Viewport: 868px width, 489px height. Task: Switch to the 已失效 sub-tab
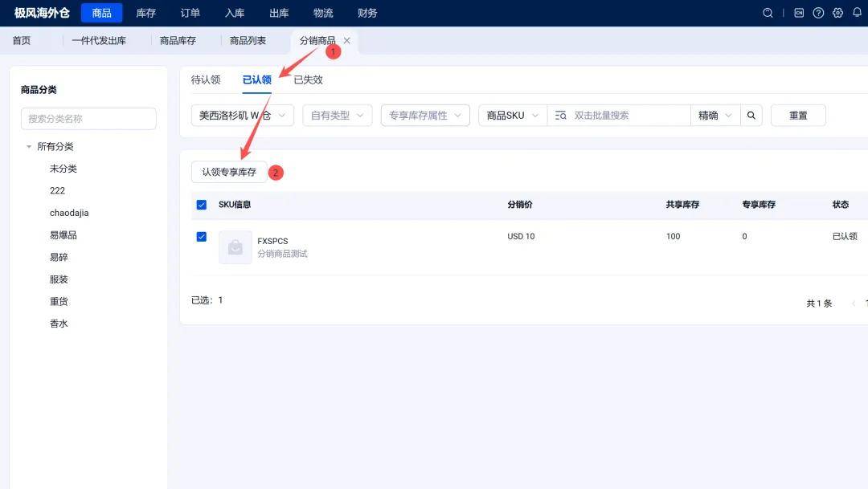pyautogui.click(x=309, y=79)
